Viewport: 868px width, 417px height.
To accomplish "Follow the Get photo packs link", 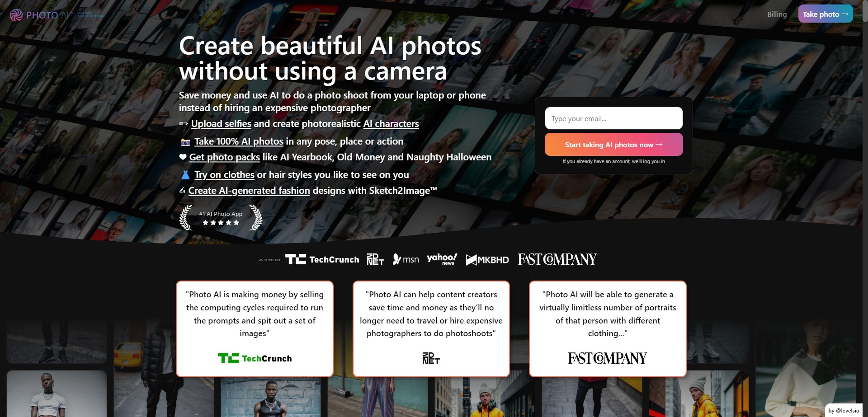I will pos(224,157).
